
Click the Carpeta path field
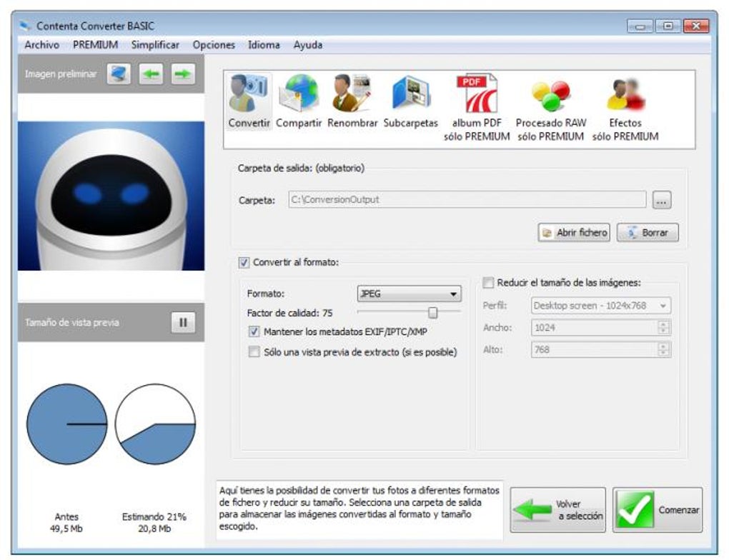click(x=467, y=200)
